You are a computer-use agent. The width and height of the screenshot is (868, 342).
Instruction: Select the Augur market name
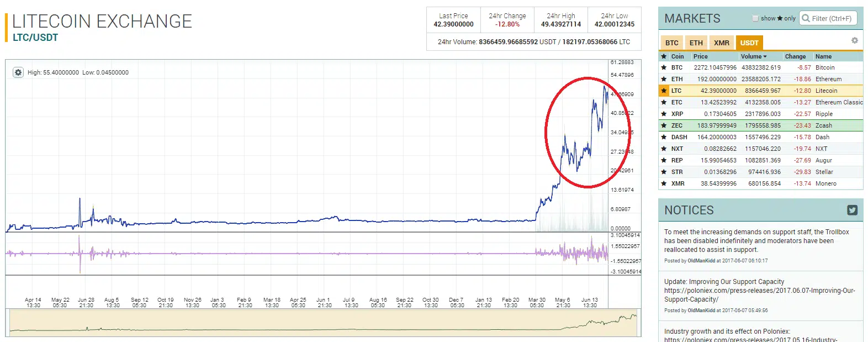tap(824, 160)
